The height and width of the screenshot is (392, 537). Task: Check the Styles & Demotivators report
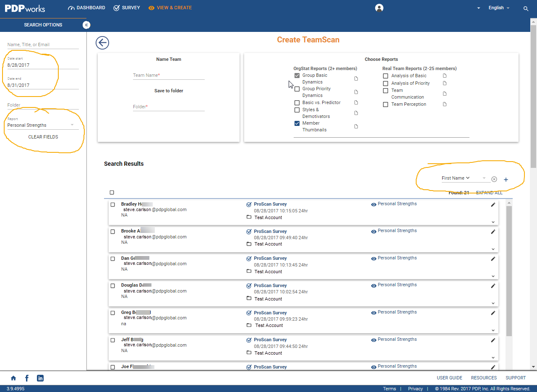(x=297, y=110)
